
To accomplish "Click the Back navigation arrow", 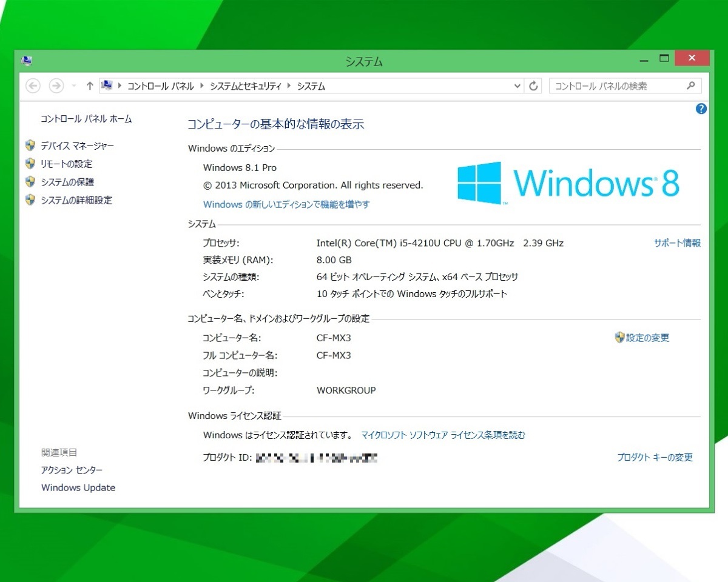I will (x=33, y=86).
